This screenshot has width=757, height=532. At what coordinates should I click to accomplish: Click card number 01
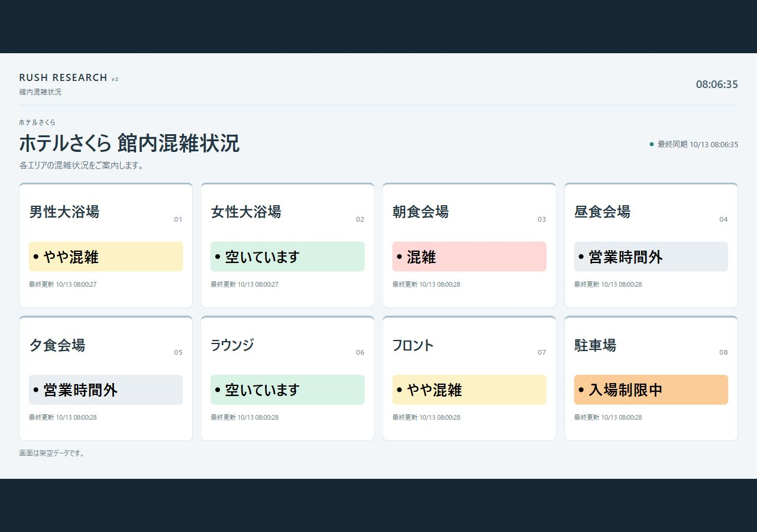pos(178,219)
